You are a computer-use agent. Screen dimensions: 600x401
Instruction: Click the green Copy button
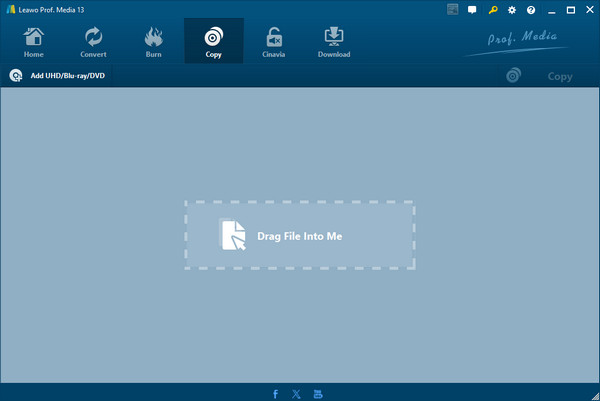540,76
